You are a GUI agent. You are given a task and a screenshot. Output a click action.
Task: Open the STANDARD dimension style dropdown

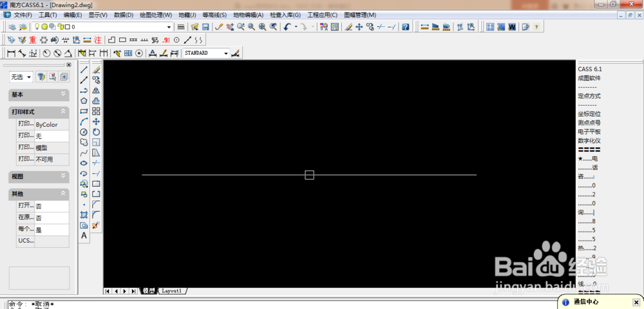[x=226, y=53]
